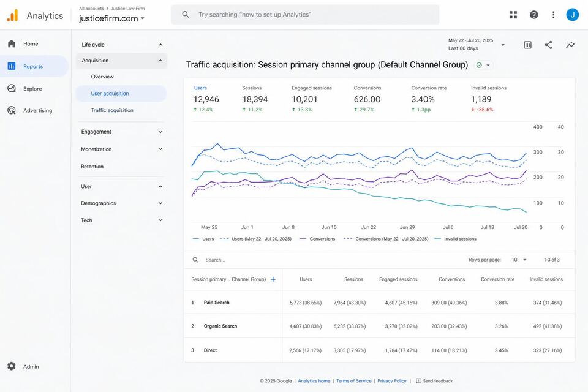This screenshot has height=392, width=588.
Task: Click the Analytics logo icon
Action: [x=12, y=15]
